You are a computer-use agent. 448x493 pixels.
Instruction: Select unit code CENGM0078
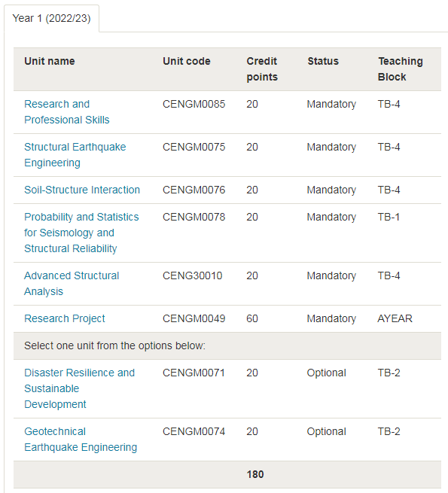tap(194, 217)
